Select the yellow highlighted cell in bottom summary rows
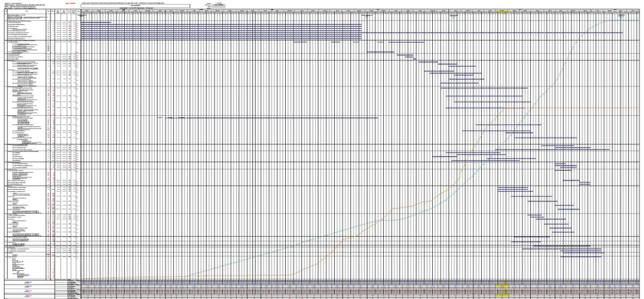 tap(502, 287)
